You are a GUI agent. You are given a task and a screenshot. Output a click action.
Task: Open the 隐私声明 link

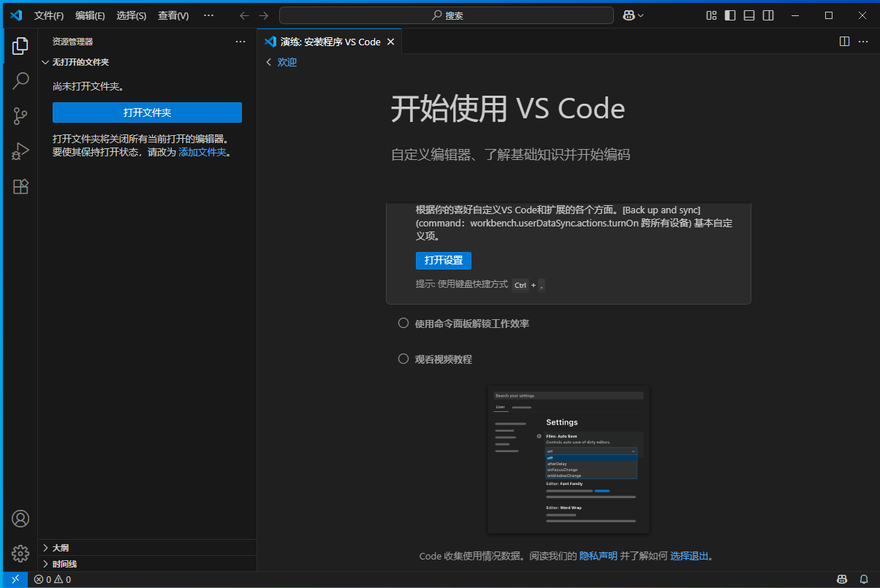(599, 556)
